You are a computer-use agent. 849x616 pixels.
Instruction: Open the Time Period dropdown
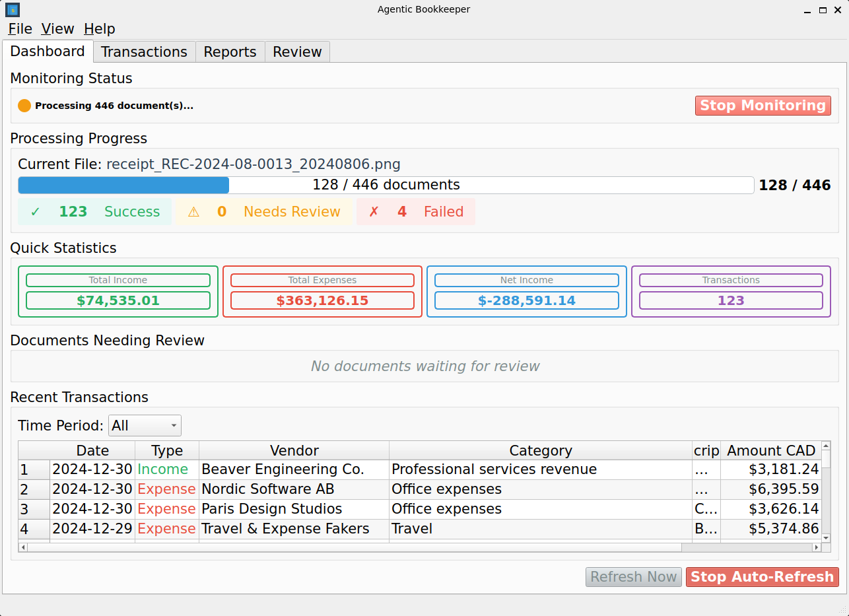pos(145,425)
